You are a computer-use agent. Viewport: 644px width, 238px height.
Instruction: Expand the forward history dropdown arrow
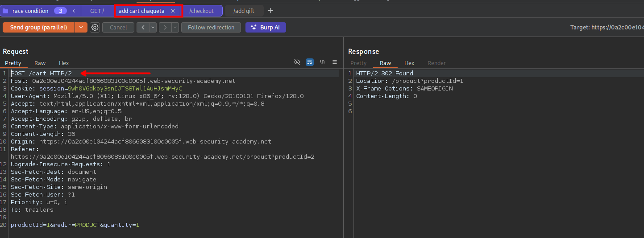(175, 28)
